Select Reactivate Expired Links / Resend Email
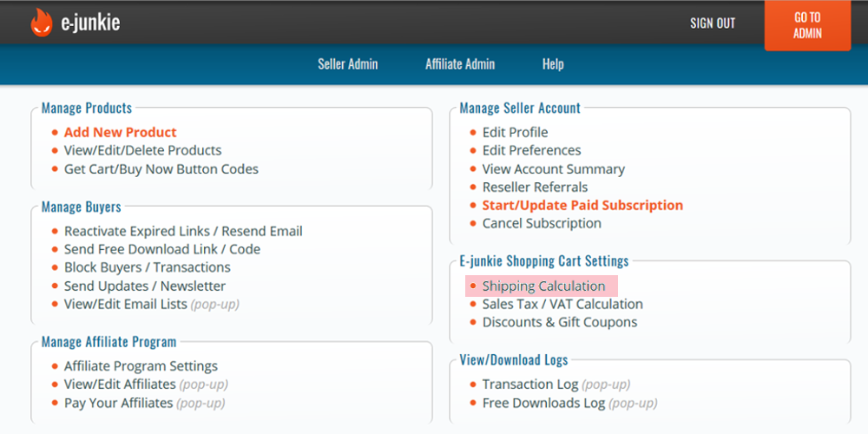 pos(183,231)
